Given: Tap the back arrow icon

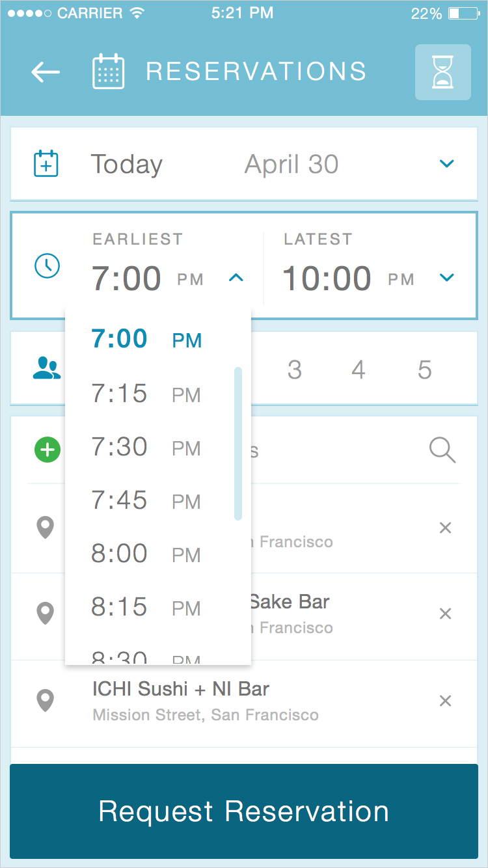Looking at the screenshot, I should coord(46,72).
